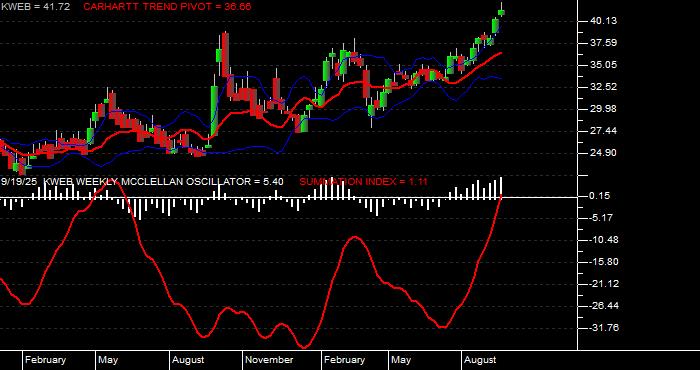Click the 27.44 price axis value

click(x=603, y=131)
